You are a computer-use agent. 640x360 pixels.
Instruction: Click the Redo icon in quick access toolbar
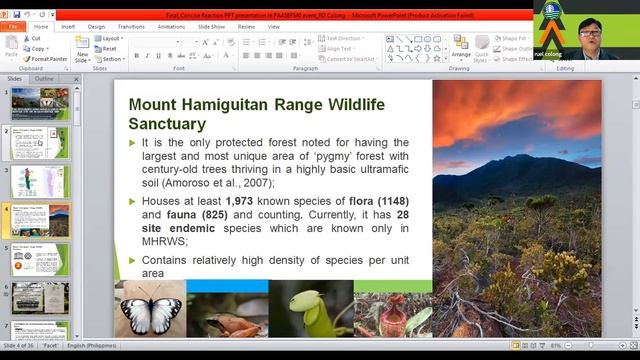pos(42,15)
